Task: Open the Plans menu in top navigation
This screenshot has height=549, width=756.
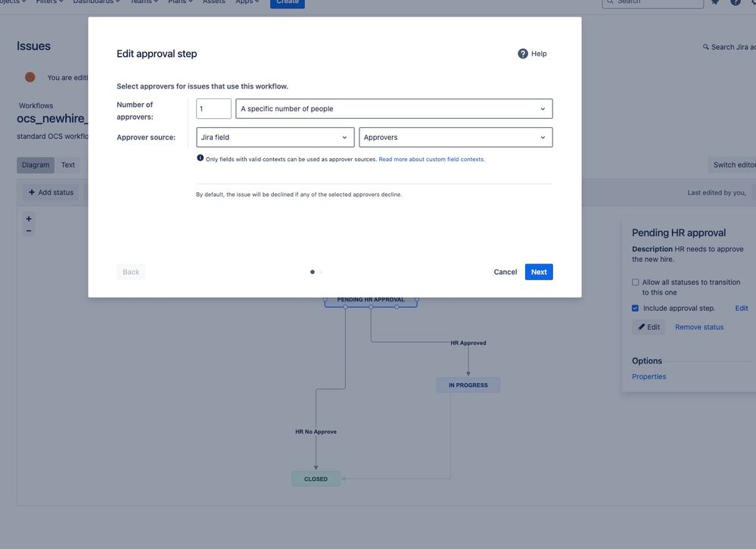Action: 180,2
